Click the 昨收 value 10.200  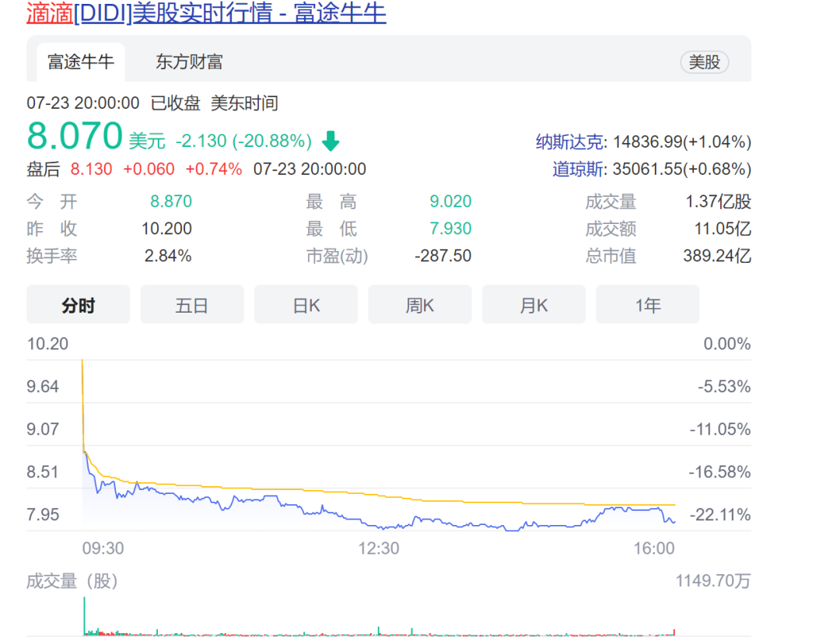point(166,229)
